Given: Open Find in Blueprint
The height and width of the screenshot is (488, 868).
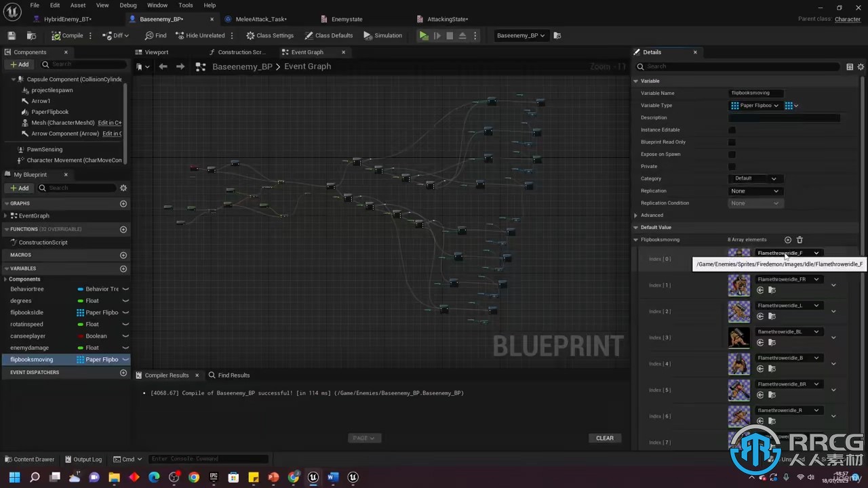Looking at the screenshot, I should (155, 35).
